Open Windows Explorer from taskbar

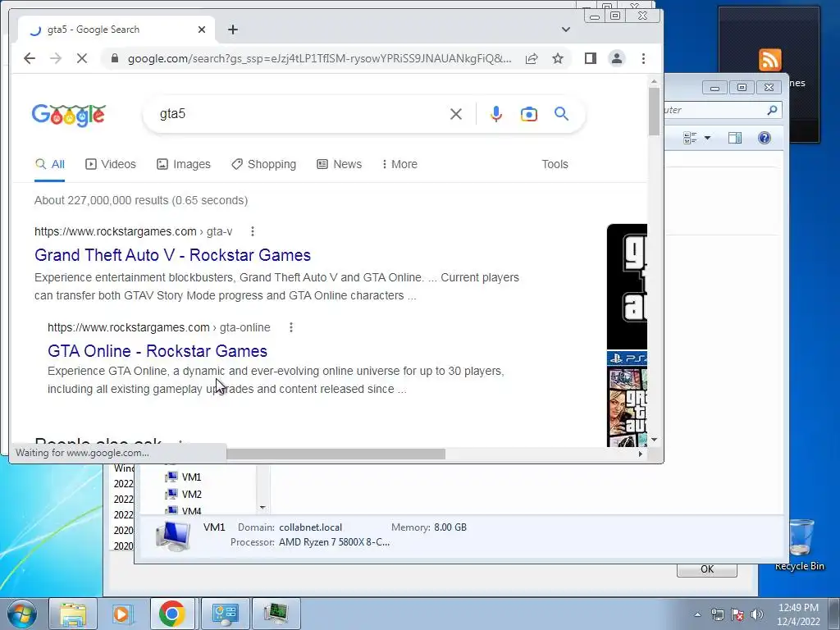pyautogui.click(x=73, y=614)
